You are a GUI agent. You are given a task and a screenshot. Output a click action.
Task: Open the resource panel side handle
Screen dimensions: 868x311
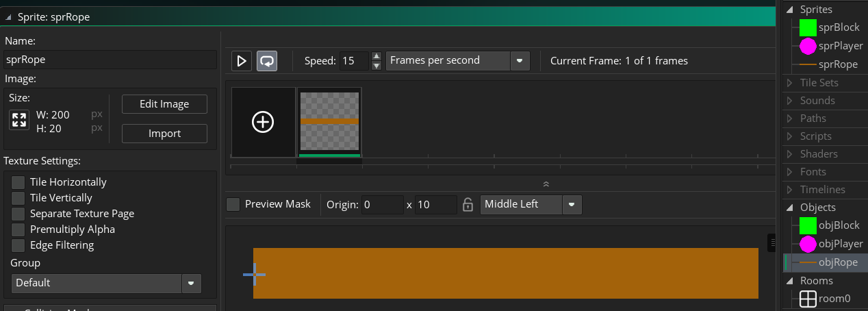771,242
